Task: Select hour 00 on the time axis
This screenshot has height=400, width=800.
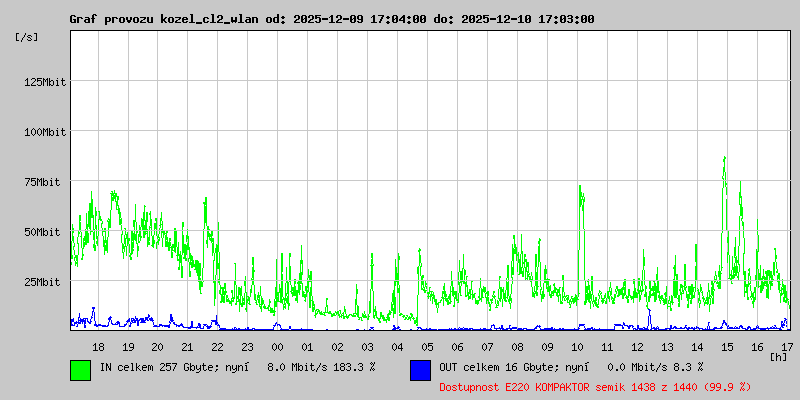Action: [x=278, y=347]
